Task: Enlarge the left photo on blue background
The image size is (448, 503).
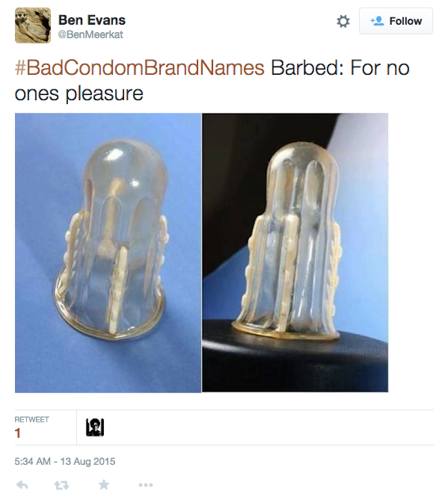Action: [x=108, y=253]
